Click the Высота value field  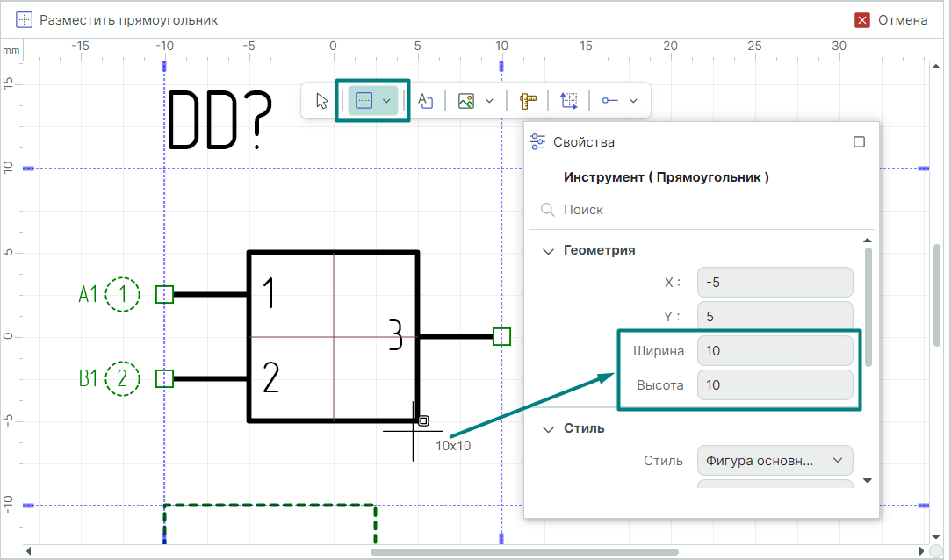pyautogui.click(x=774, y=385)
